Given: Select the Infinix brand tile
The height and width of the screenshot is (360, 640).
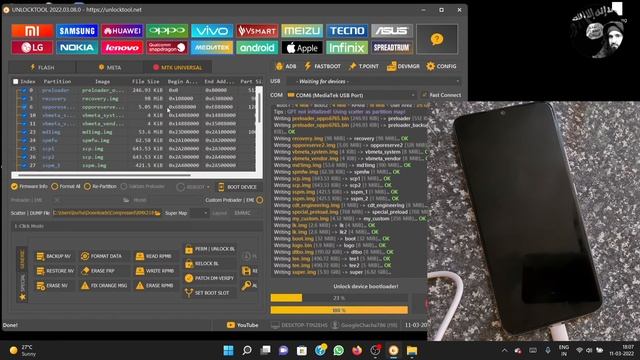Looking at the screenshot, I should 347,47.
